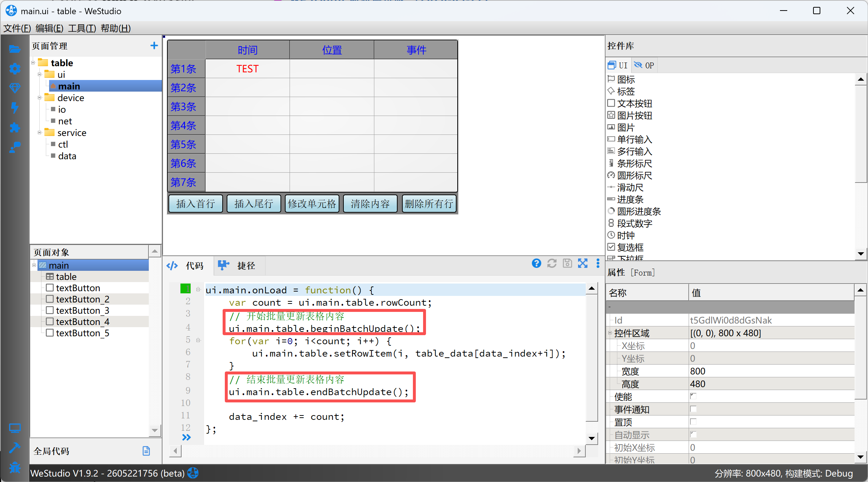The height and width of the screenshot is (482, 868).
Task: Open the code panel three-dot menu
Action: (598, 264)
